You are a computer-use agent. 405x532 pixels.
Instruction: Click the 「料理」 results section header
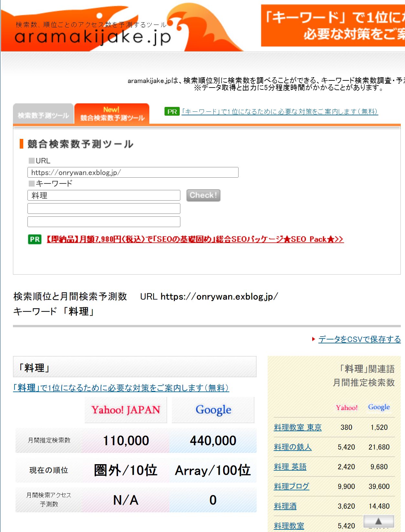click(x=135, y=367)
